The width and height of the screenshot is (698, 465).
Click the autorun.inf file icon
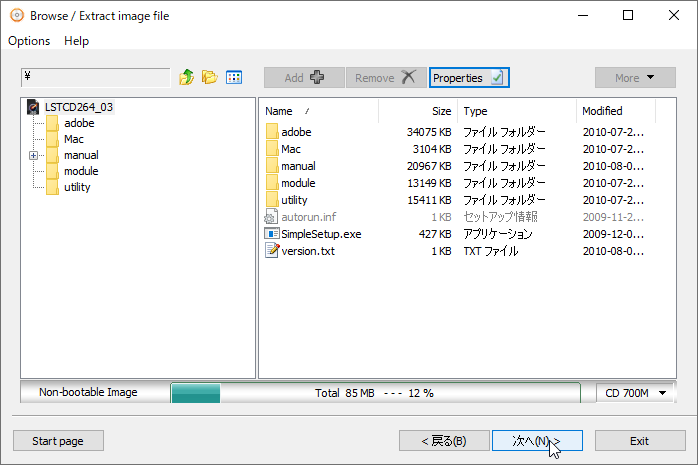click(x=271, y=217)
